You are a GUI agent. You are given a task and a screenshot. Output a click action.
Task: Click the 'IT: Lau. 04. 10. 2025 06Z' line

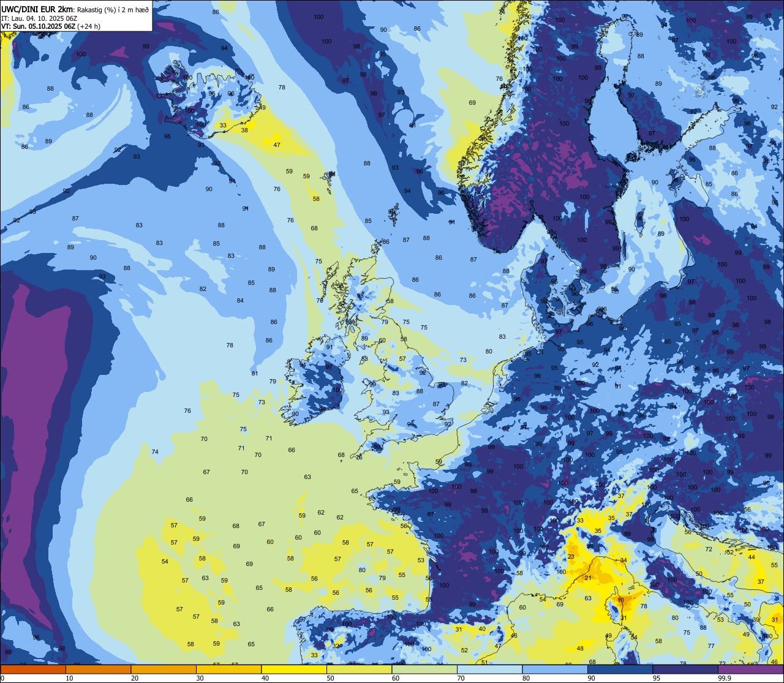point(39,18)
